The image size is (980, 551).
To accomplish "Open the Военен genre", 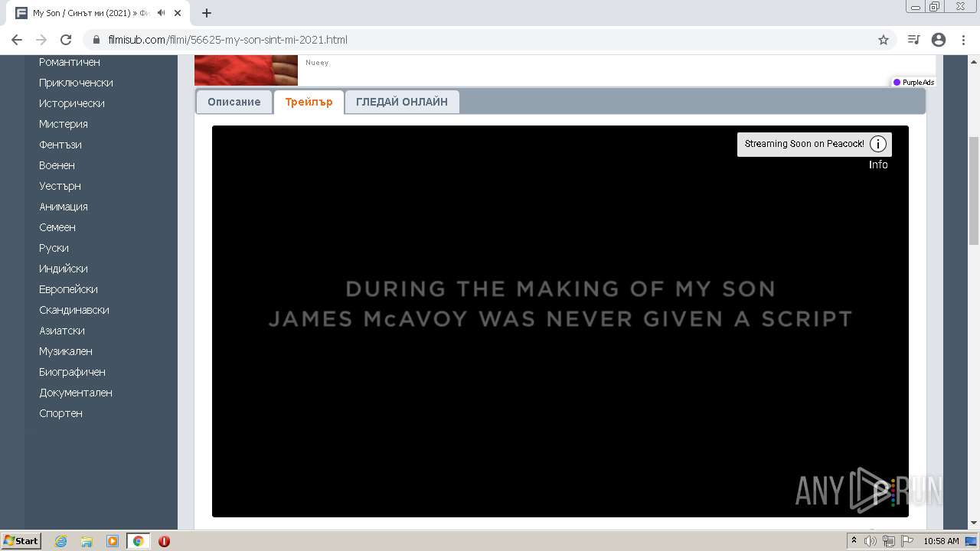I will [57, 165].
